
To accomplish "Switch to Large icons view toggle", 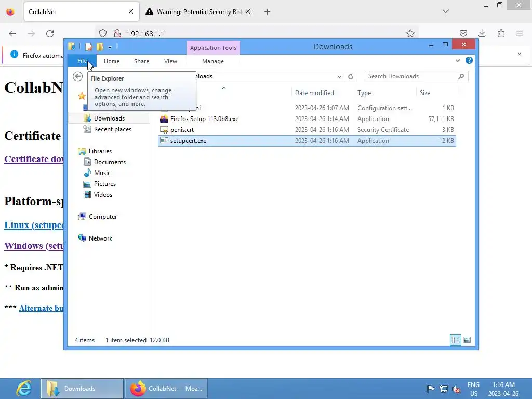I will [467, 340].
